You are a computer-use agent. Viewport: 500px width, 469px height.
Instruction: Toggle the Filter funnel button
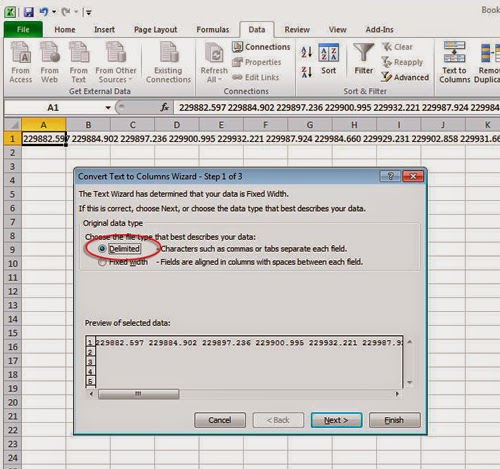pyautogui.click(x=363, y=59)
